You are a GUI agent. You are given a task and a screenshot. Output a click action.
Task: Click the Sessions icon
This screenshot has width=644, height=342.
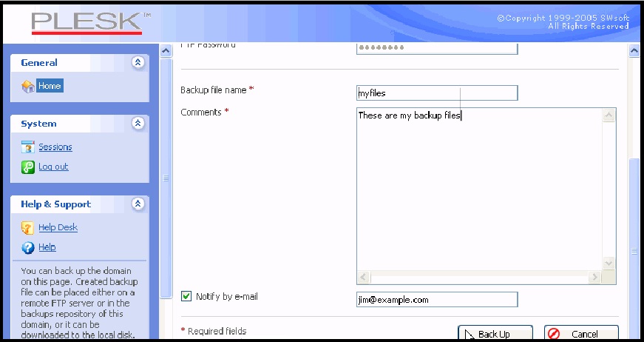(x=28, y=147)
